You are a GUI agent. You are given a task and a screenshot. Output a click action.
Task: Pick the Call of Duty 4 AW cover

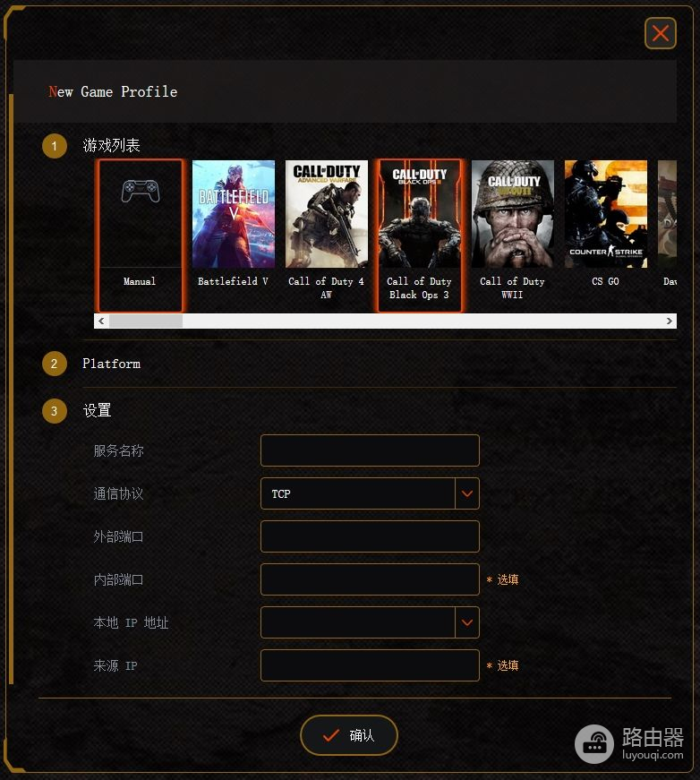(327, 214)
